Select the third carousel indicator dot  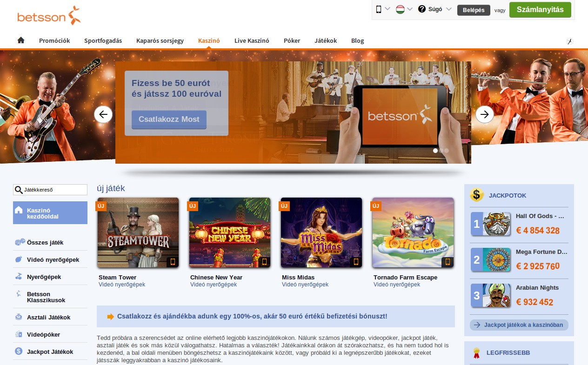pyautogui.click(x=447, y=151)
